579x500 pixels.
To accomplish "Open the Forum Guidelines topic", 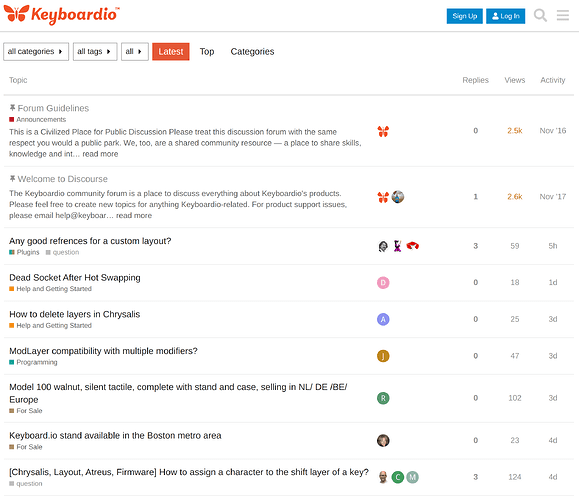I will click(x=53, y=108).
